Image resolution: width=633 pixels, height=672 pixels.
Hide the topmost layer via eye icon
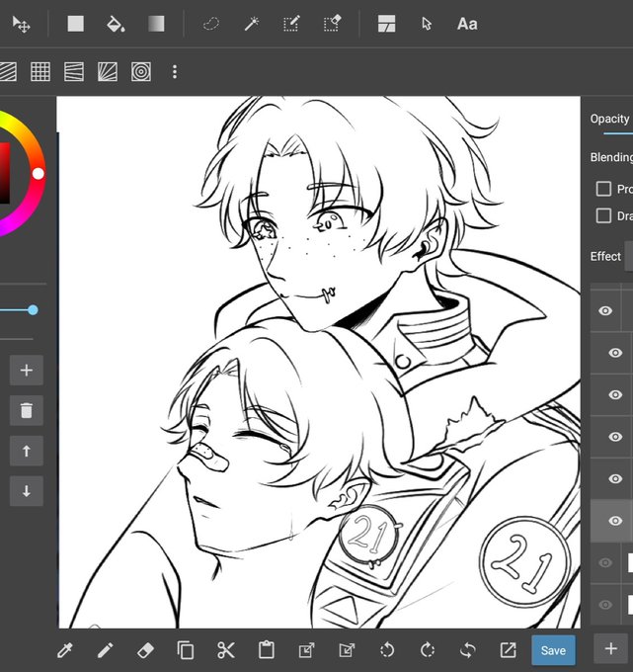pyautogui.click(x=605, y=310)
